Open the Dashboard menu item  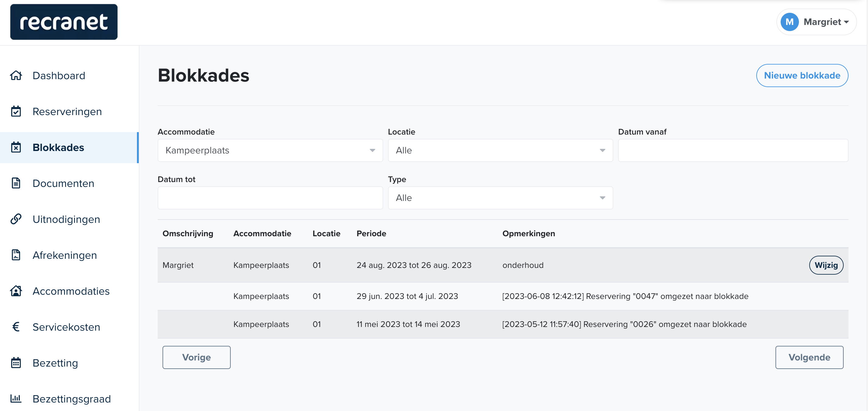[69, 76]
